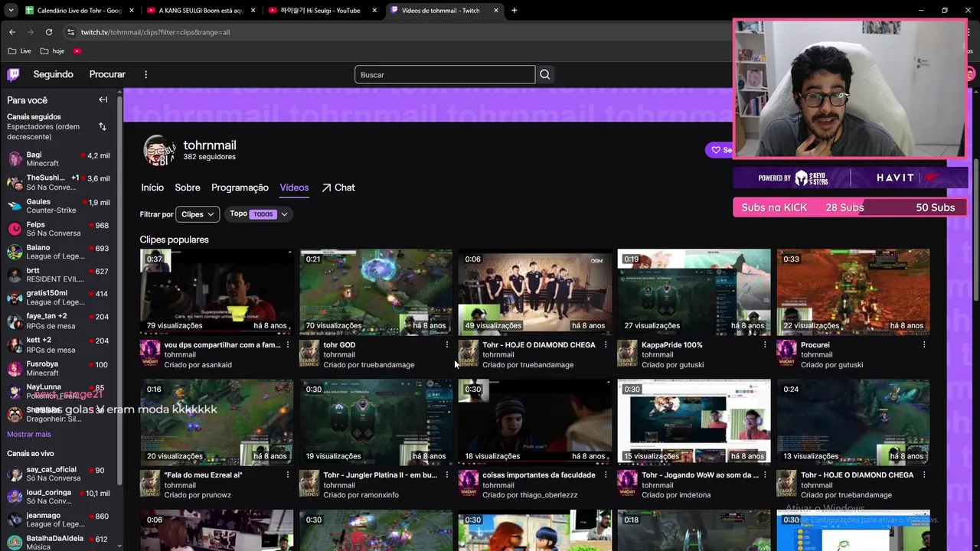Open the 'Live' bookmark folder
The height and width of the screenshot is (551, 980).
click(20, 51)
